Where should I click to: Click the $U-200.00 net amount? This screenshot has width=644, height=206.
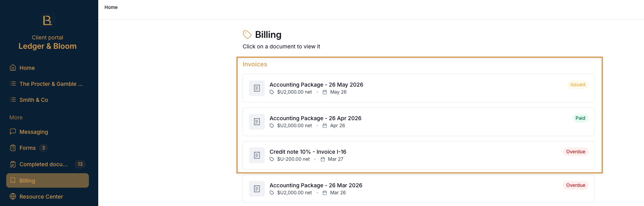click(294, 159)
